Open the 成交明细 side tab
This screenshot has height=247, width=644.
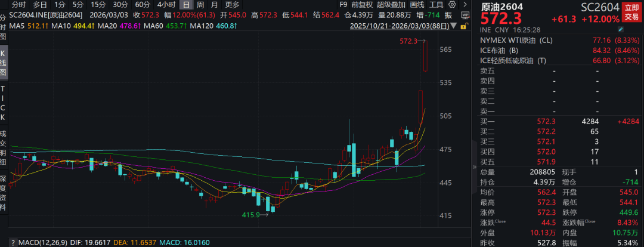coord(3,148)
